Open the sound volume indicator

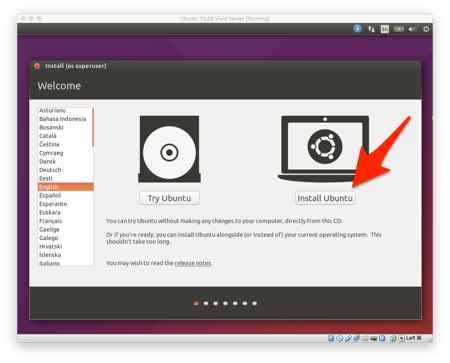[x=412, y=29]
